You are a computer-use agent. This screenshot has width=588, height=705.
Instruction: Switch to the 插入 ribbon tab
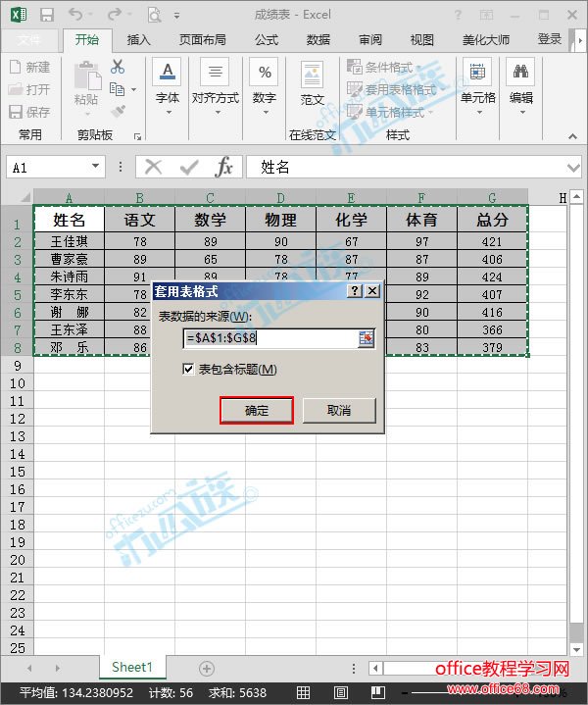tap(138, 40)
